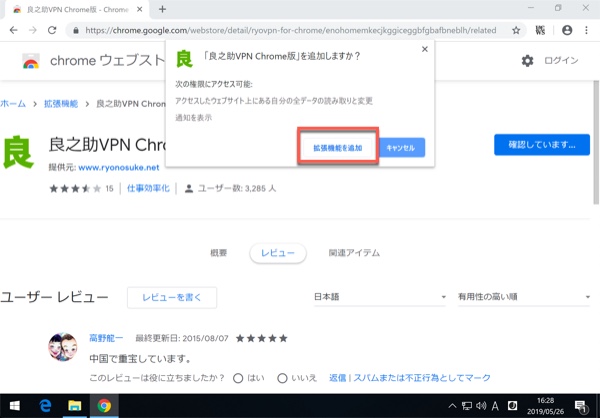Open the Chrome three-dot menu
The height and width of the screenshot is (418, 600).
click(x=586, y=30)
